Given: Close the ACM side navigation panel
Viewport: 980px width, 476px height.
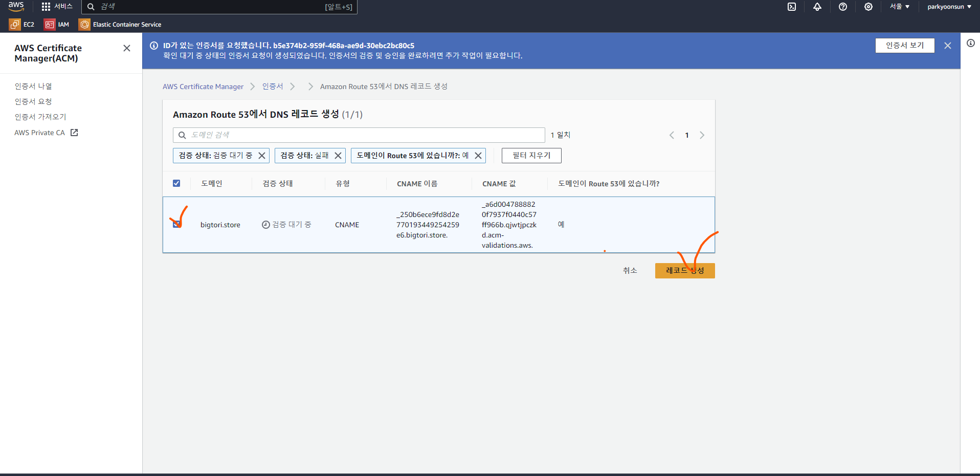Looking at the screenshot, I should click(x=127, y=48).
